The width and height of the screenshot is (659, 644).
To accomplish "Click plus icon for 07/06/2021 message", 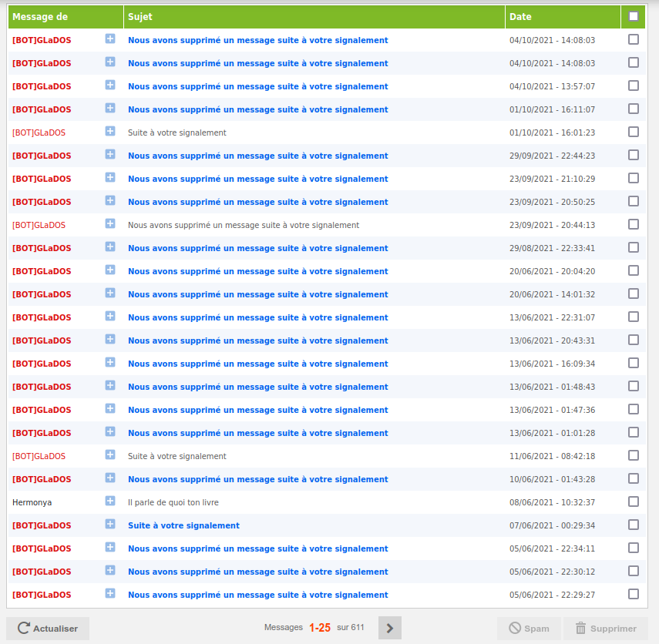I will pos(110,525).
